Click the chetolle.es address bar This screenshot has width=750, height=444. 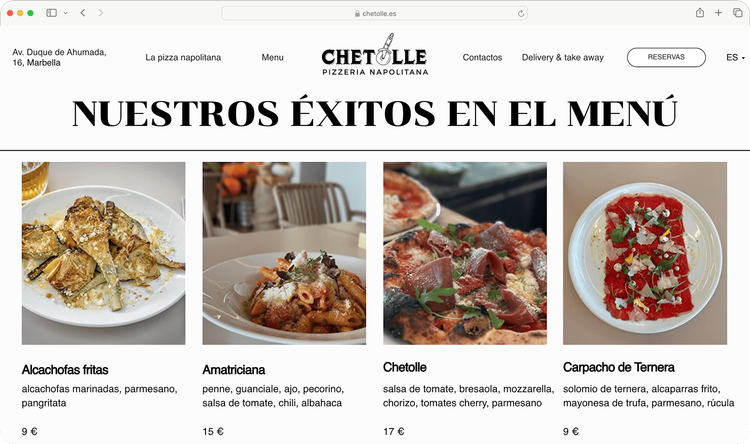(x=375, y=13)
